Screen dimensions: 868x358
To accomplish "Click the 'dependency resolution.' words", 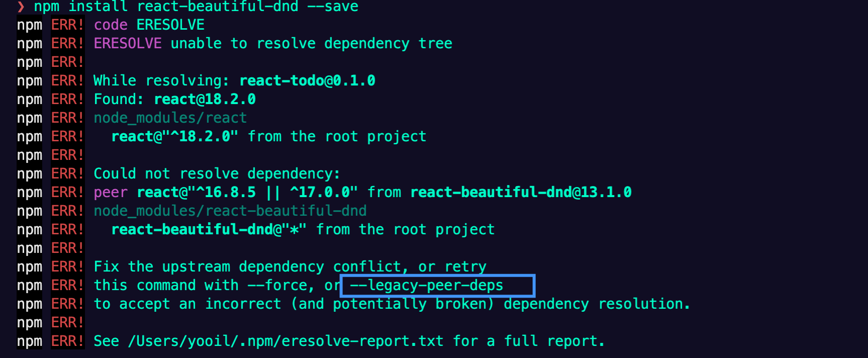I will pos(597,304).
